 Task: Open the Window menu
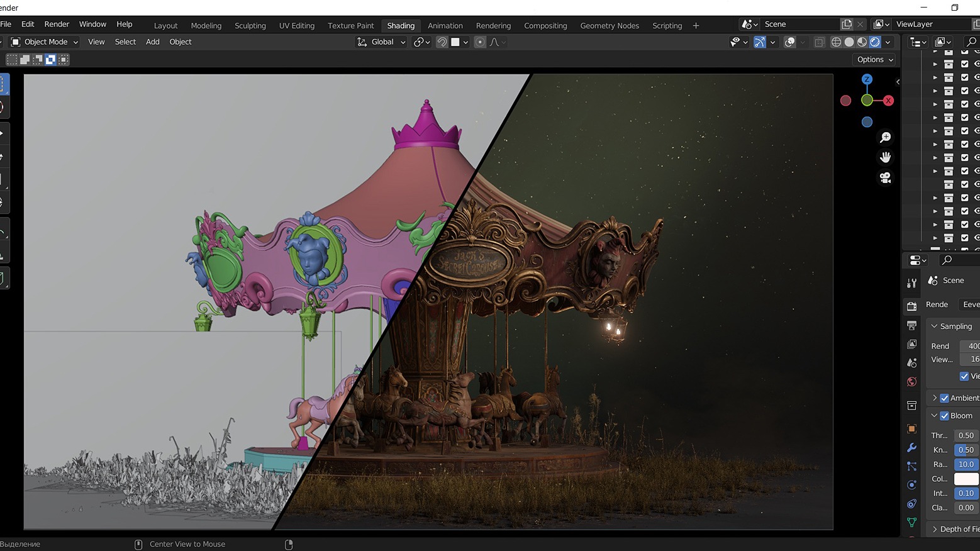tap(92, 24)
